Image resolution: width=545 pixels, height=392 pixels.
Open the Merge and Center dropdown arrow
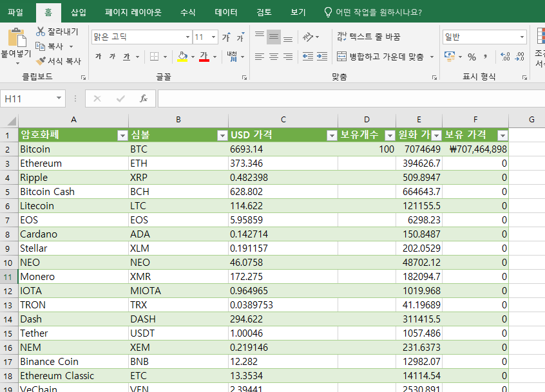click(x=432, y=57)
